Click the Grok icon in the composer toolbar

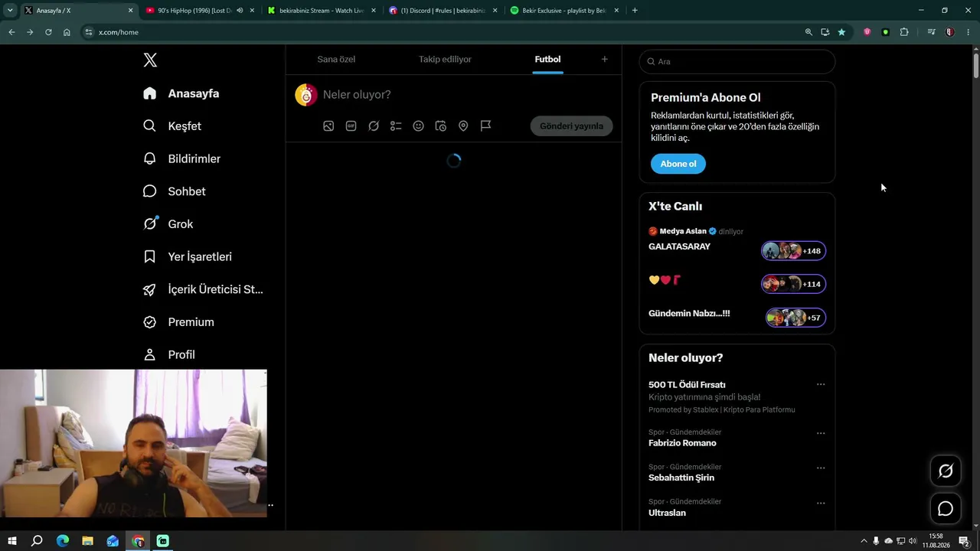pyautogui.click(x=374, y=126)
